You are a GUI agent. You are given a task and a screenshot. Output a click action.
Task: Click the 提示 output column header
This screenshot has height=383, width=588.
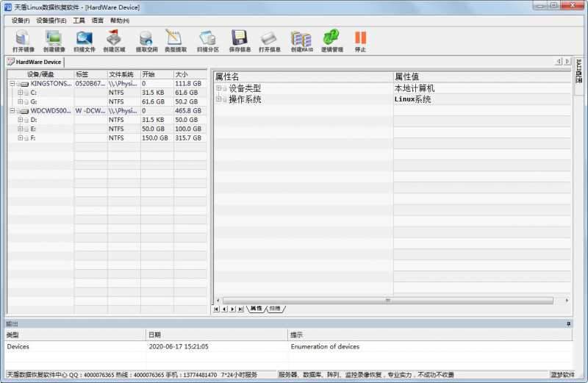tap(430, 335)
